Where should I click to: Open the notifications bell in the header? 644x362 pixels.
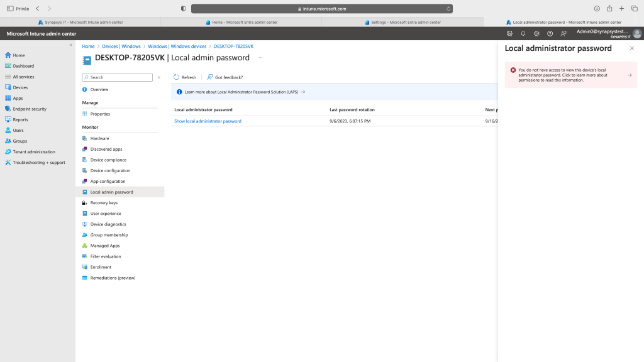523,33
